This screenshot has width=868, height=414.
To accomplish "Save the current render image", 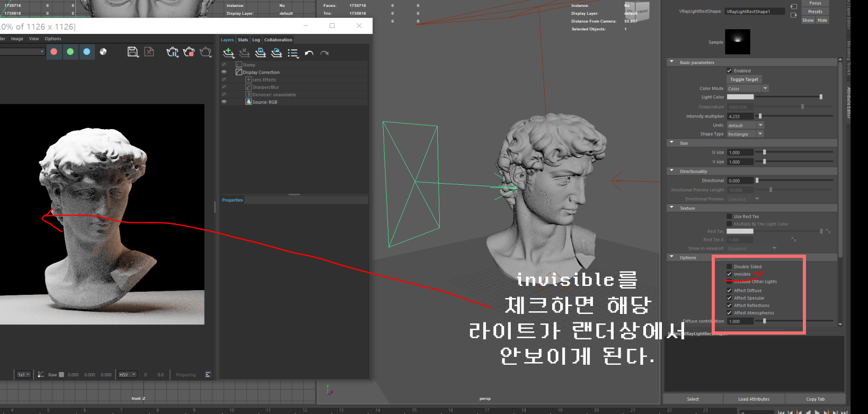I will click(133, 51).
